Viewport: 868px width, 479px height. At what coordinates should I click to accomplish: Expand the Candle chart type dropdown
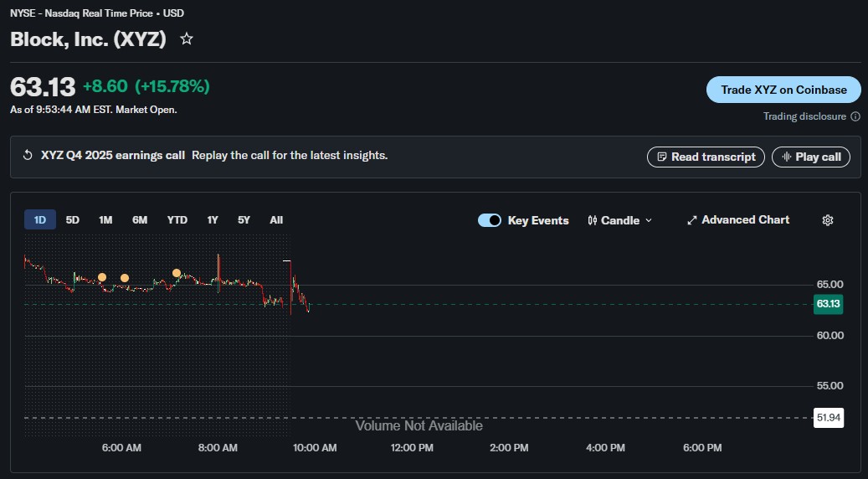[620, 220]
